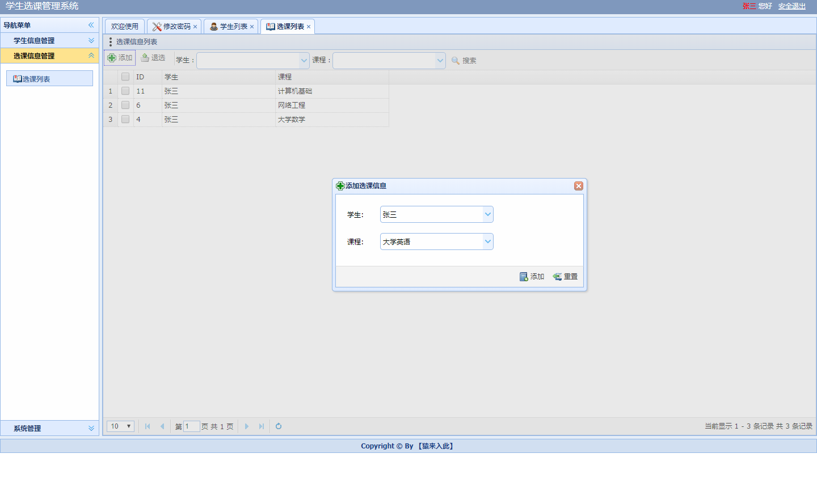Close the 选课列表 tab
Screen dimensions: 817x504
[309, 27]
